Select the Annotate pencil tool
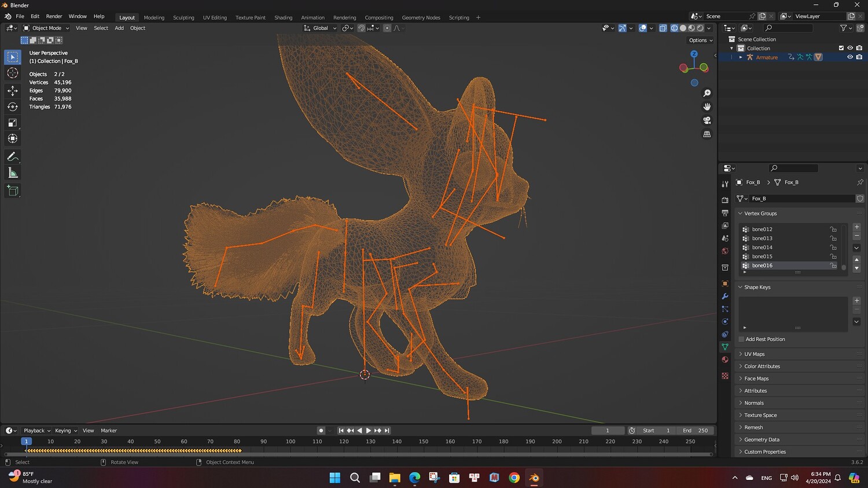Screen dimensions: 868x488 click(13, 157)
